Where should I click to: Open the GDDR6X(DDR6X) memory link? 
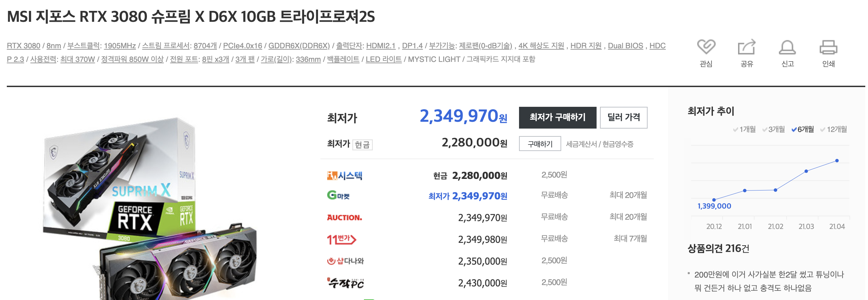pyautogui.click(x=299, y=46)
